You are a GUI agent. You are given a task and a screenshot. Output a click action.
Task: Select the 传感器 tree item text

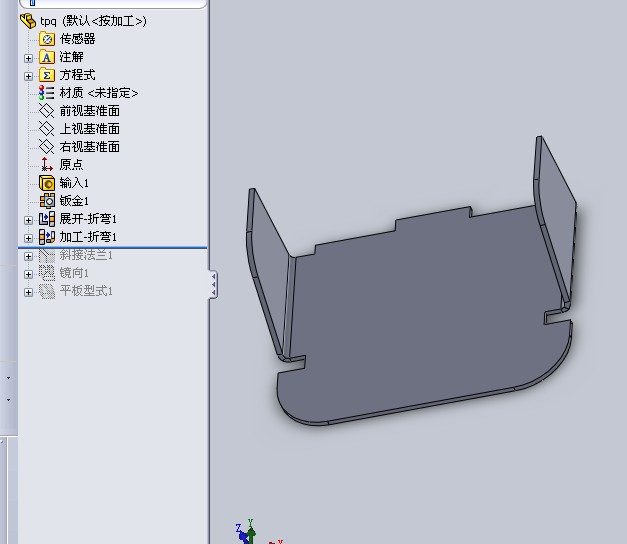(x=78, y=39)
